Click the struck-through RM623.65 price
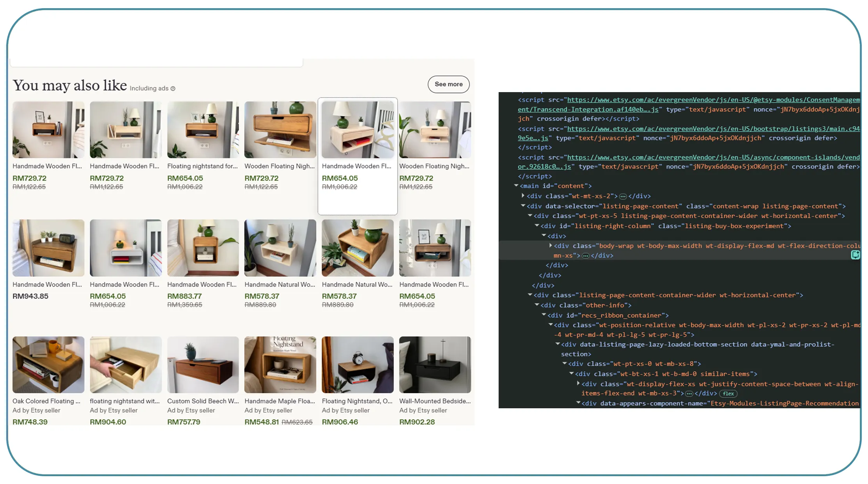This screenshot has width=868, height=484. click(x=297, y=422)
